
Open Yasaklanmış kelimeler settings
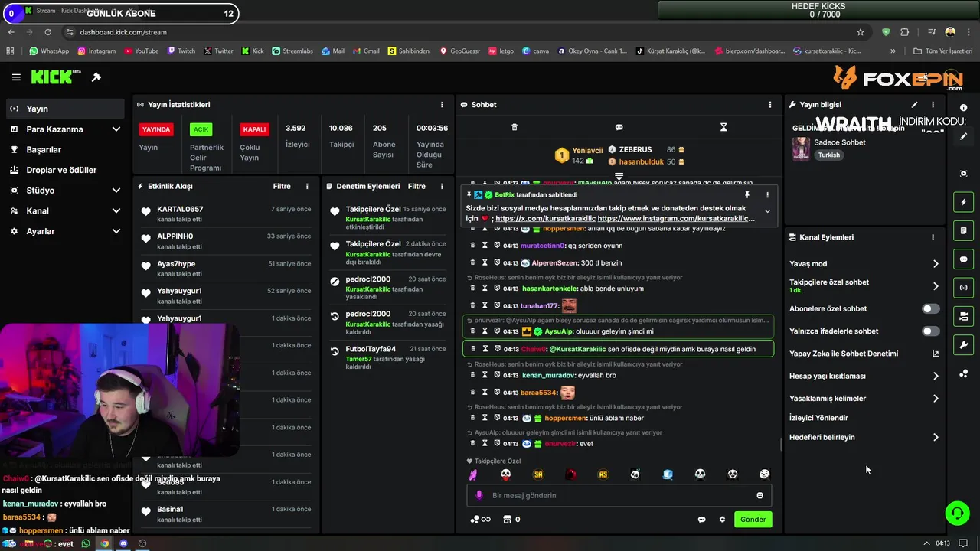[x=864, y=399]
